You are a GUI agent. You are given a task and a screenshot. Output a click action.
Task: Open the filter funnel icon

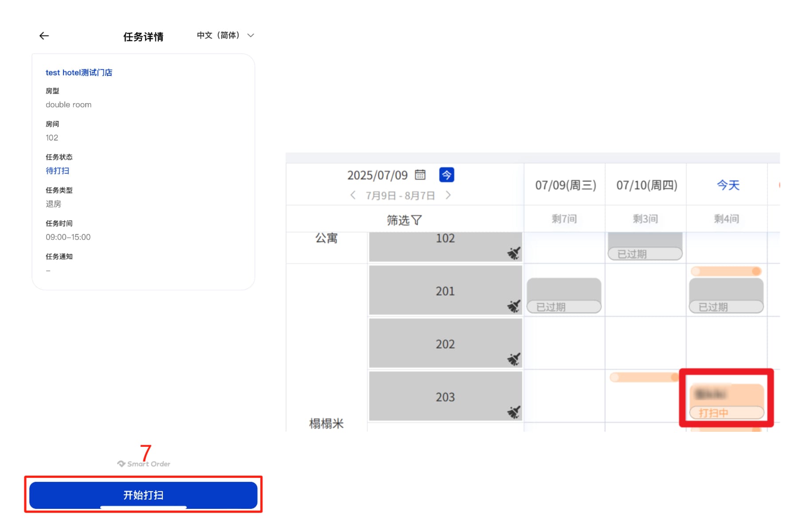[417, 220]
